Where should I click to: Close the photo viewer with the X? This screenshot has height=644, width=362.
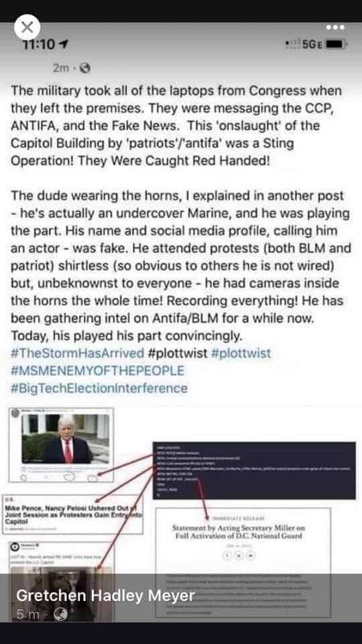pos(27,28)
